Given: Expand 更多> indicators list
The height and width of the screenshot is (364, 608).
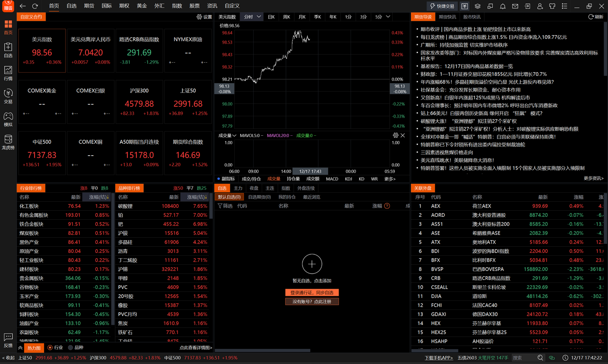Looking at the screenshot, I should pos(389,179).
